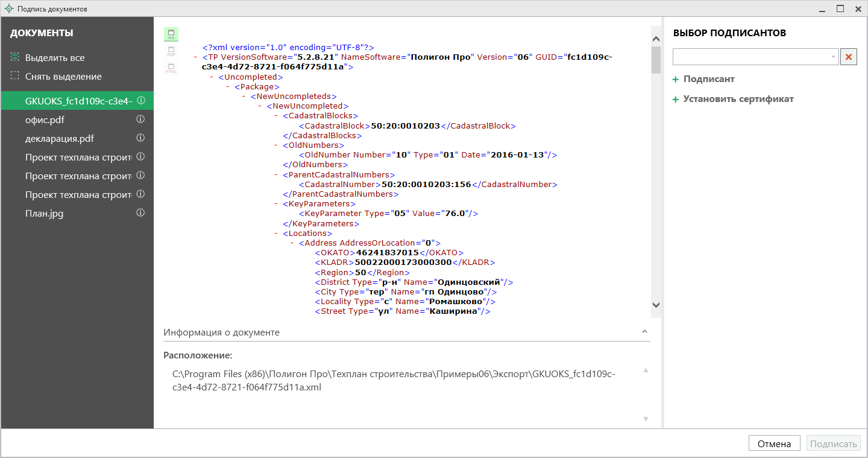
Task: Select План.jpg in documents list
Action: click(44, 213)
